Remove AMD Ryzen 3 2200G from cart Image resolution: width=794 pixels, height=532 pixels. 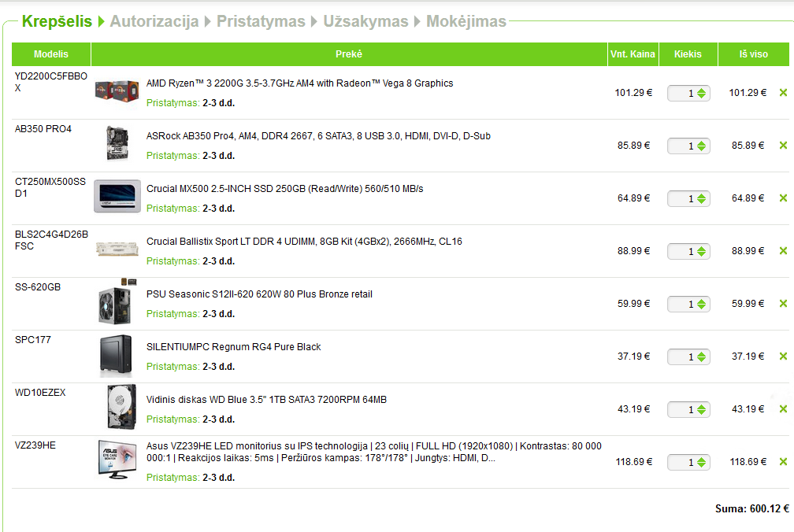(x=783, y=93)
